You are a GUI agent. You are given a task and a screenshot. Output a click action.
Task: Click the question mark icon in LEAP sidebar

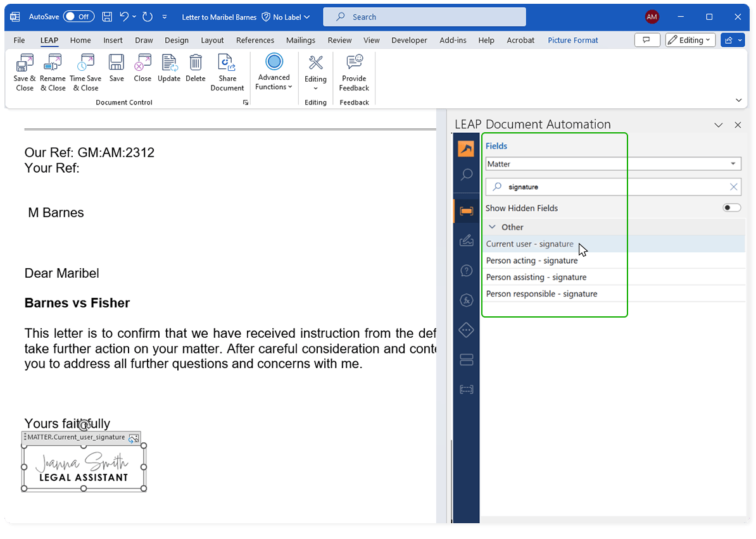(466, 271)
